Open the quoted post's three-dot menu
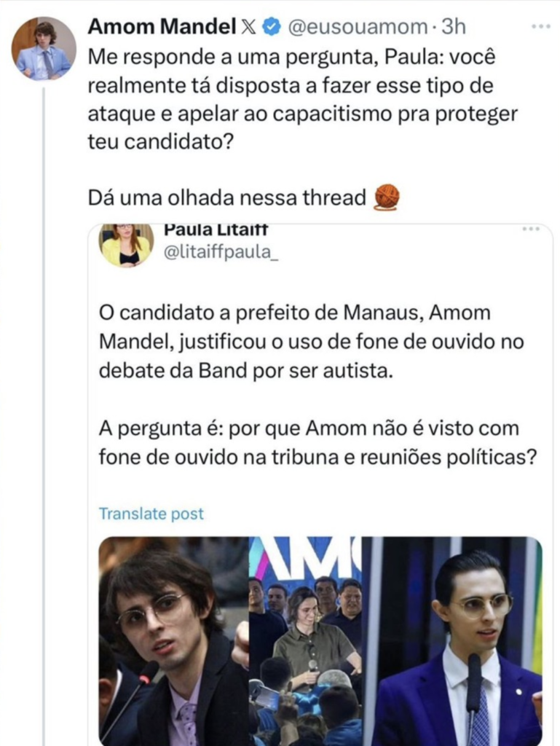The image size is (560, 746). tap(531, 229)
